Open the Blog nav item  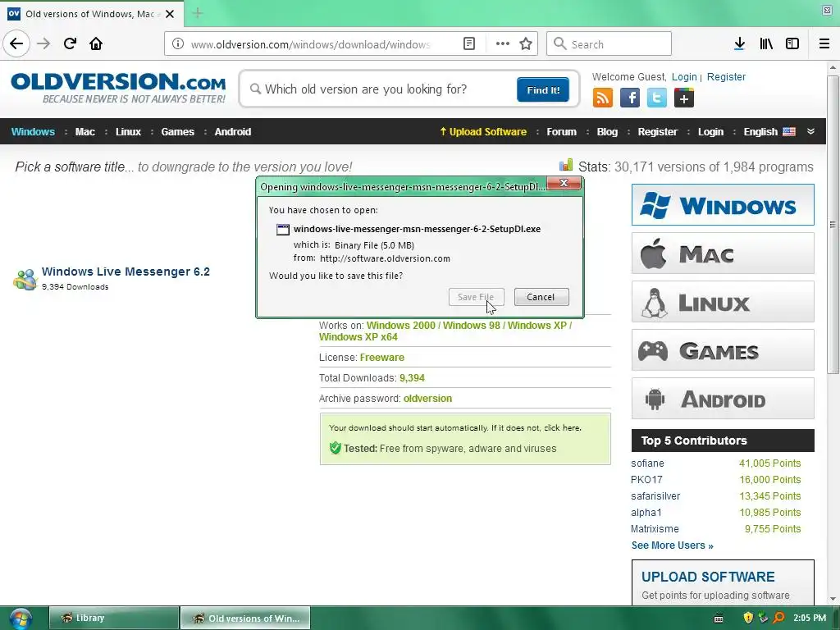click(608, 132)
